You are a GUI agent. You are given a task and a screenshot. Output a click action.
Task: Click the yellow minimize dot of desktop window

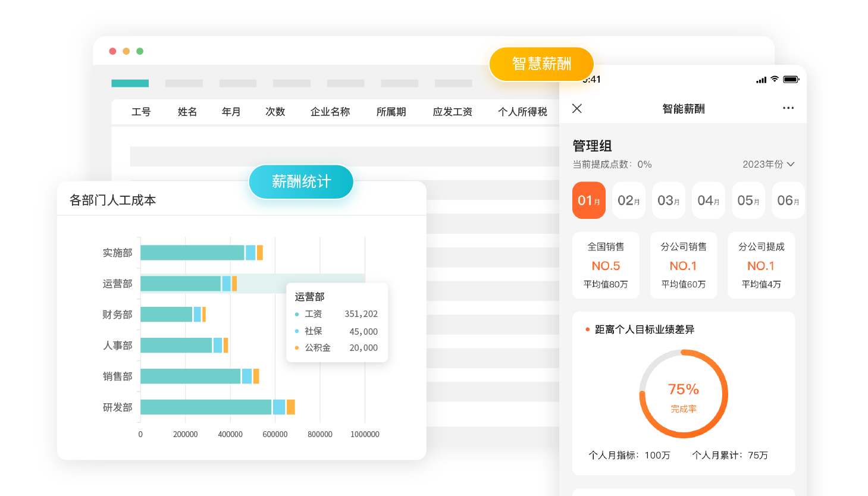point(126,51)
